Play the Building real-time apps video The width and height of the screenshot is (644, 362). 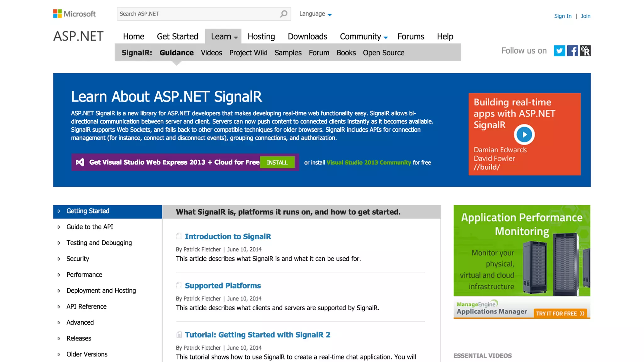click(x=524, y=134)
